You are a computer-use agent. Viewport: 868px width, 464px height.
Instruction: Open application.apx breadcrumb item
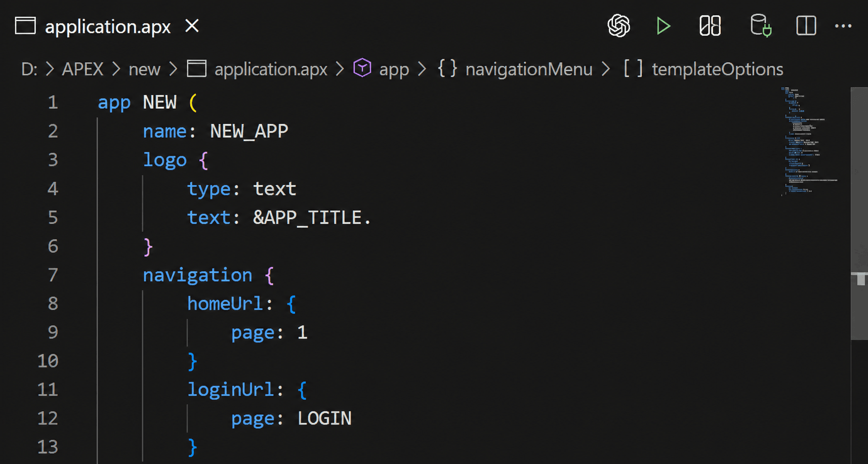(271, 69)
